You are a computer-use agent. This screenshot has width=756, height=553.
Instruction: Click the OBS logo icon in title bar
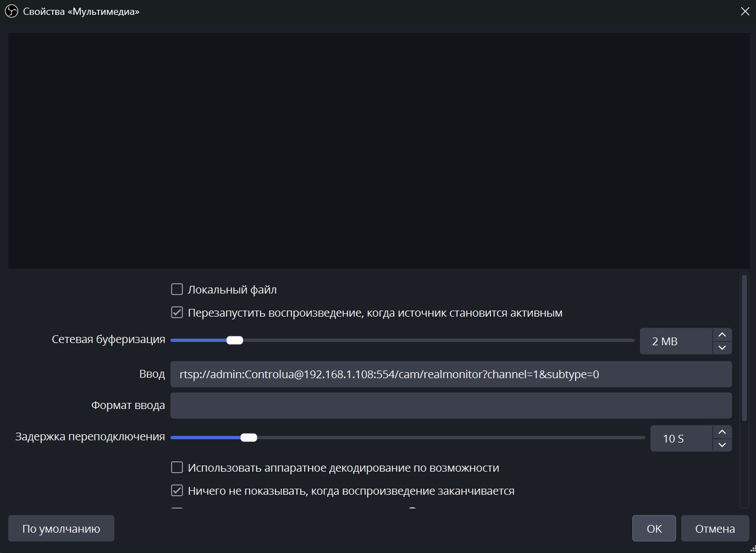coord(12,11)
